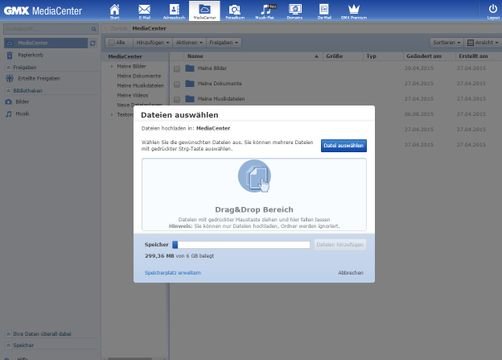Click the 'Drag&Drop Bereich' heading
Image resolution: width=502 pixels, height=360 pixels.
[254, 210]
